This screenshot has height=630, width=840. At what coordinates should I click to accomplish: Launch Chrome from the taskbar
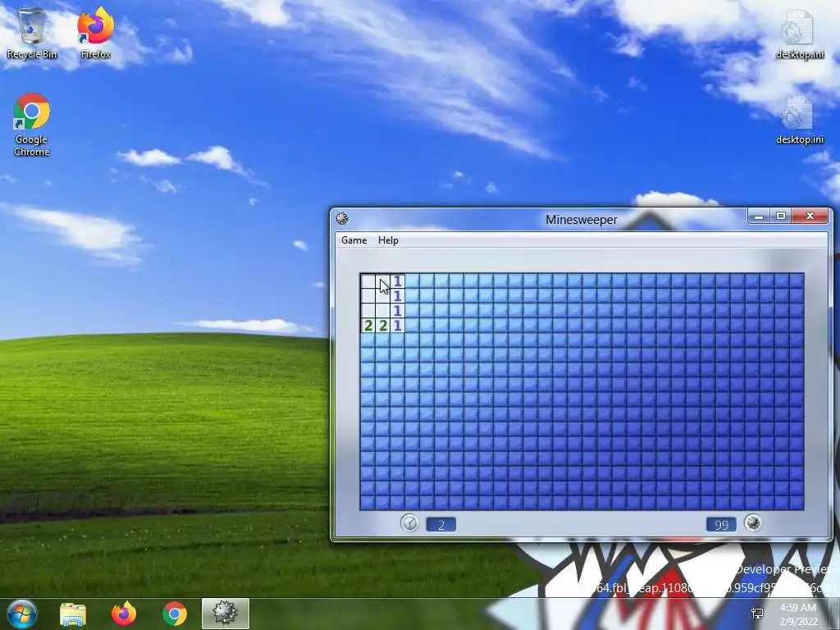[174, 614]
